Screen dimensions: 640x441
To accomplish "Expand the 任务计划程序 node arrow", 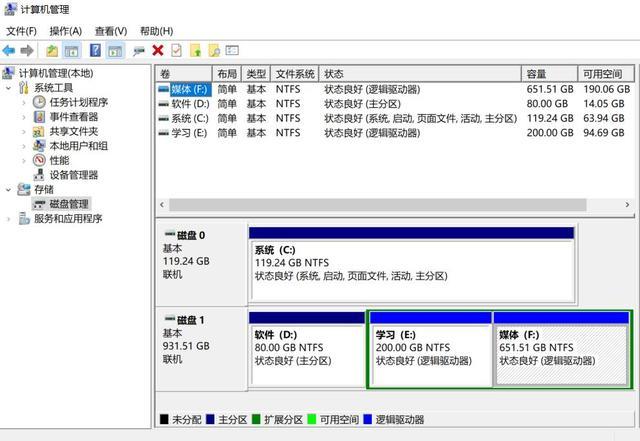I will 24,102.
